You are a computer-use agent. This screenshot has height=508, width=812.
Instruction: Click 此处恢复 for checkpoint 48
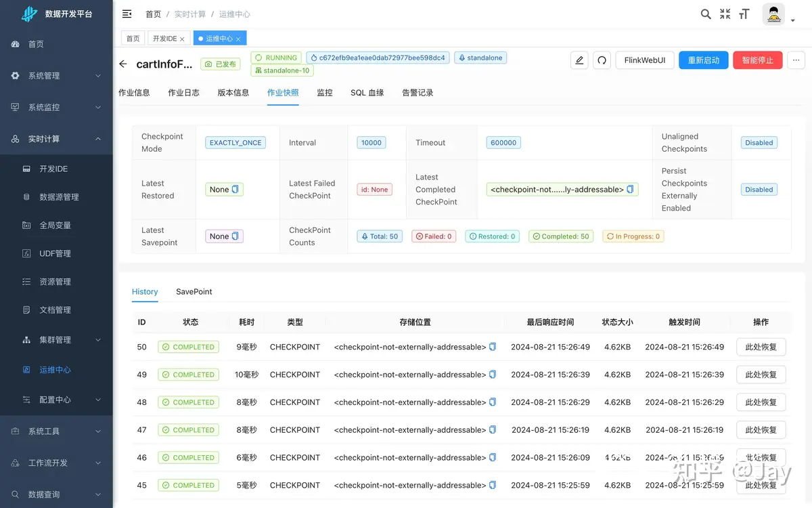tap(761, 402)
